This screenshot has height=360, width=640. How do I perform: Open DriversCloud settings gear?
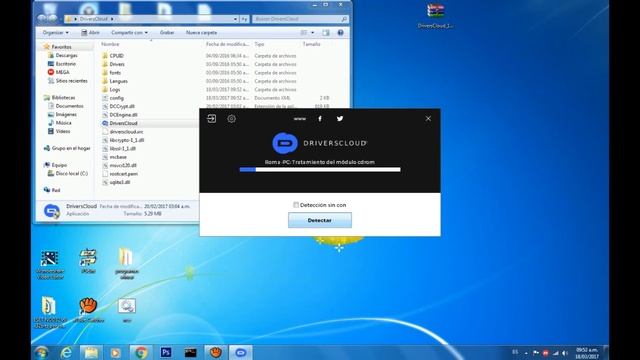tap(231, 119)
